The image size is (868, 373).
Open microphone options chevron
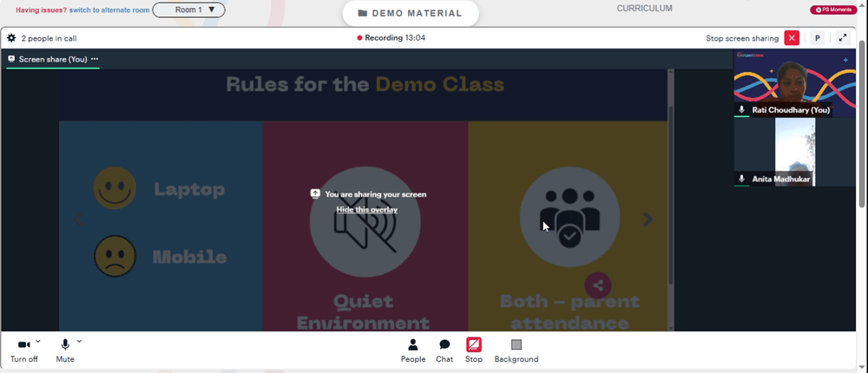(x=79, y=341)
